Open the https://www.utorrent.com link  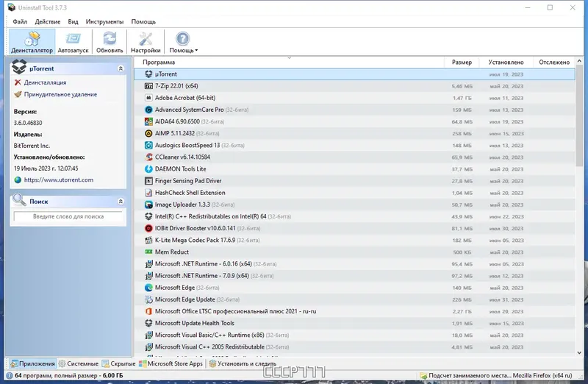(59, 179)
